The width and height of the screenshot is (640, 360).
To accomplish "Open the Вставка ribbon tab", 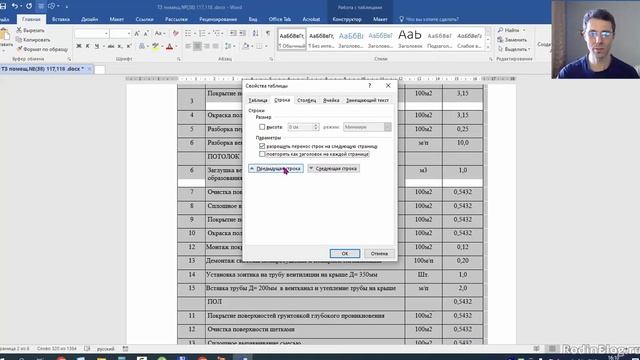I will pyautogui.click(x=61, y=19).
